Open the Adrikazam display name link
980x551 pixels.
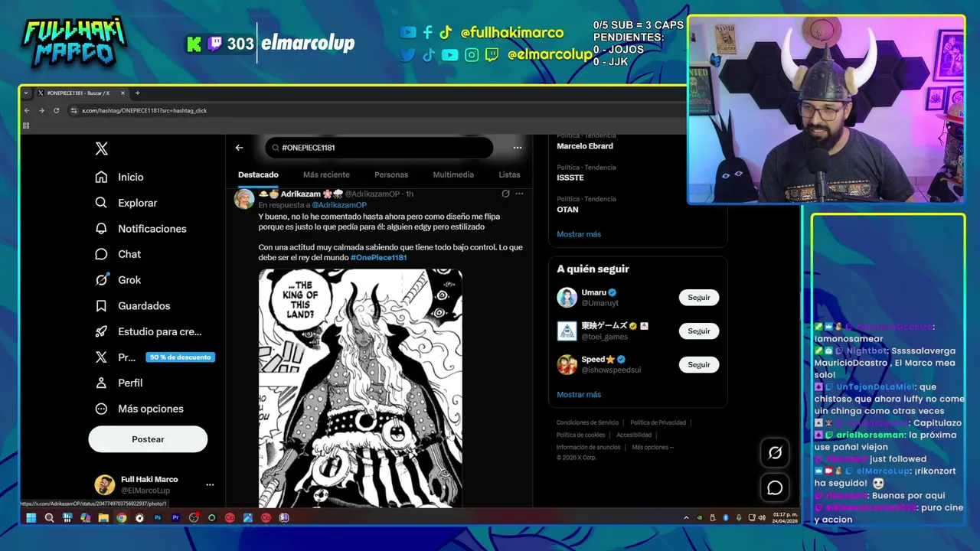300,194
